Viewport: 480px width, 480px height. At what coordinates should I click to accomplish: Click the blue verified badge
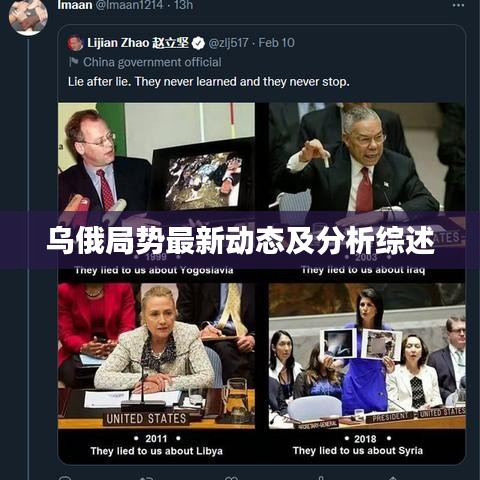(198, 43)
